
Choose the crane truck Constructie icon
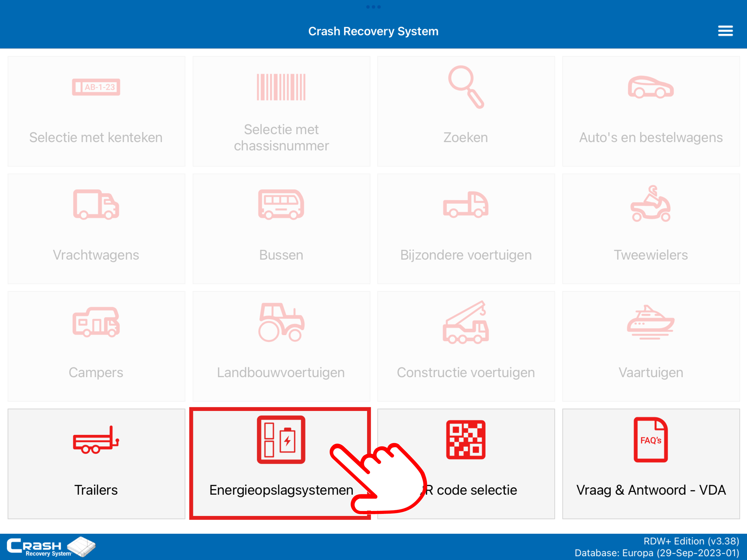[x=466, y=322]
